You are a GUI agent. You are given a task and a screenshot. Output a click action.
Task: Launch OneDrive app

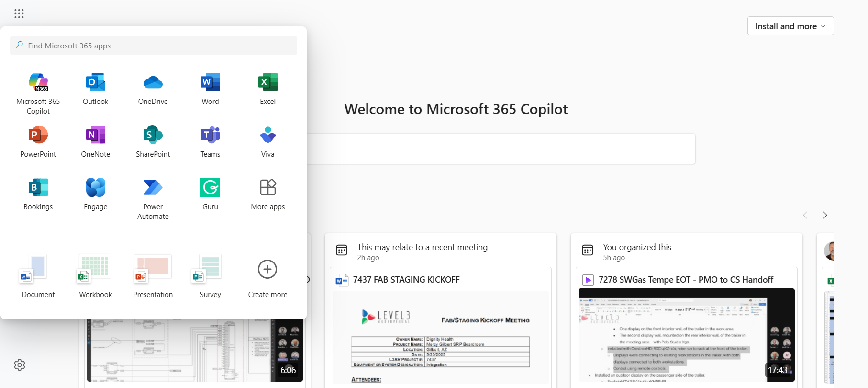tap(153, 89)
